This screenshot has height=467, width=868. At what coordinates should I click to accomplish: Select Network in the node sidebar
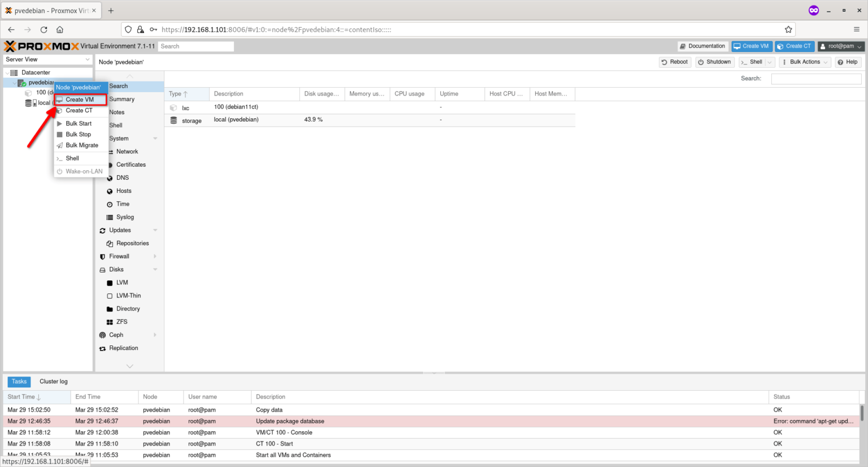pyautogui.click(x=126, y=151)
